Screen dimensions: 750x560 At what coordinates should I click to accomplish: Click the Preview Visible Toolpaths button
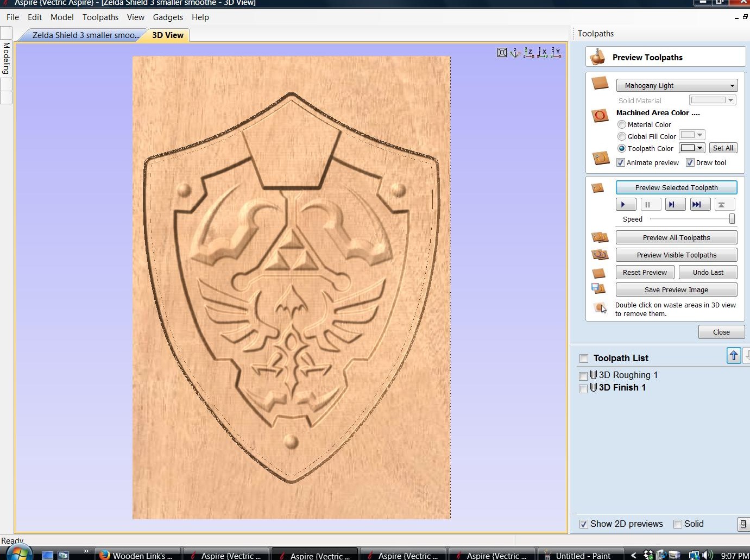point(677,255)
